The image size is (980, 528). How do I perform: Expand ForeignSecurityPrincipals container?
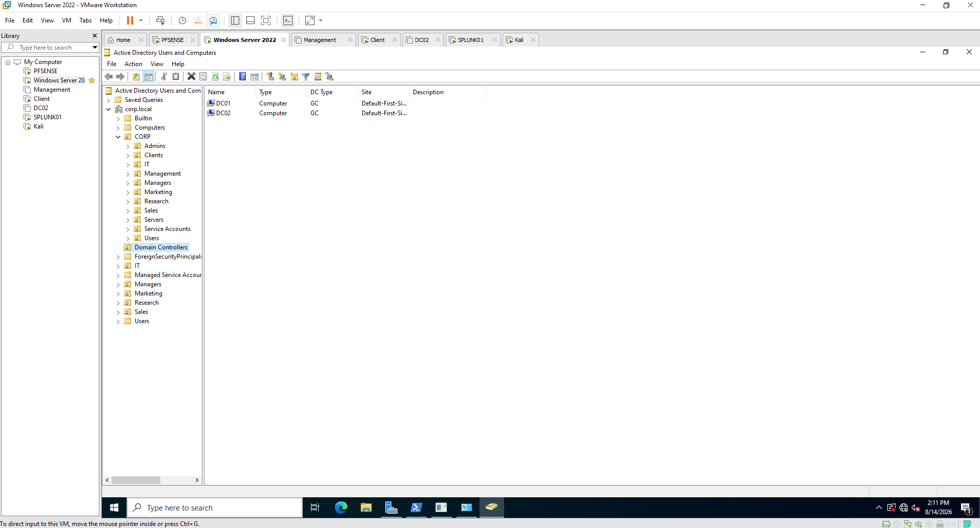tap(118, 257)
